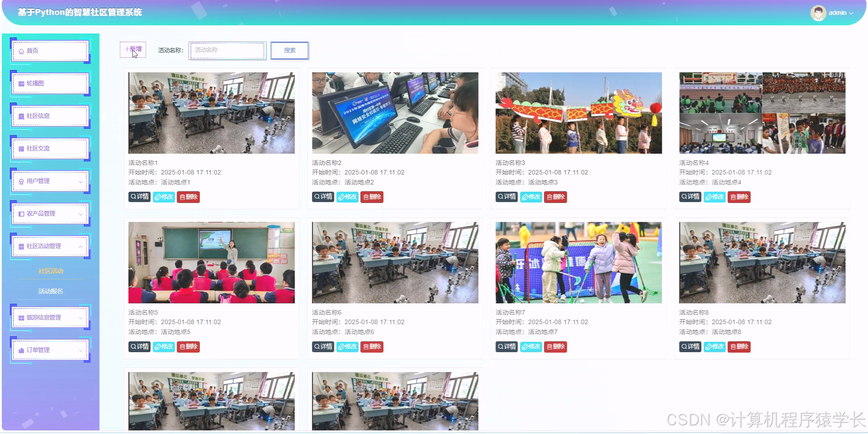The height and width of the screenshot is (434, 868).
Task: Click 删除 for 活动名称5
Action: [189, 347]
